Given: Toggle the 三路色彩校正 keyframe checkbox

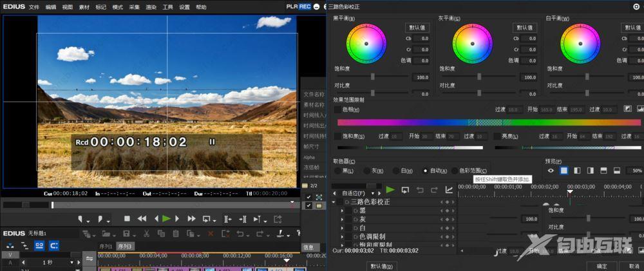Looking at the screenshot, I should click(339, 202).
